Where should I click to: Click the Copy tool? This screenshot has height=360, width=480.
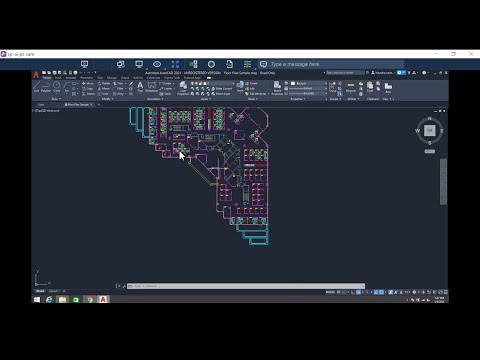(88, 89)
